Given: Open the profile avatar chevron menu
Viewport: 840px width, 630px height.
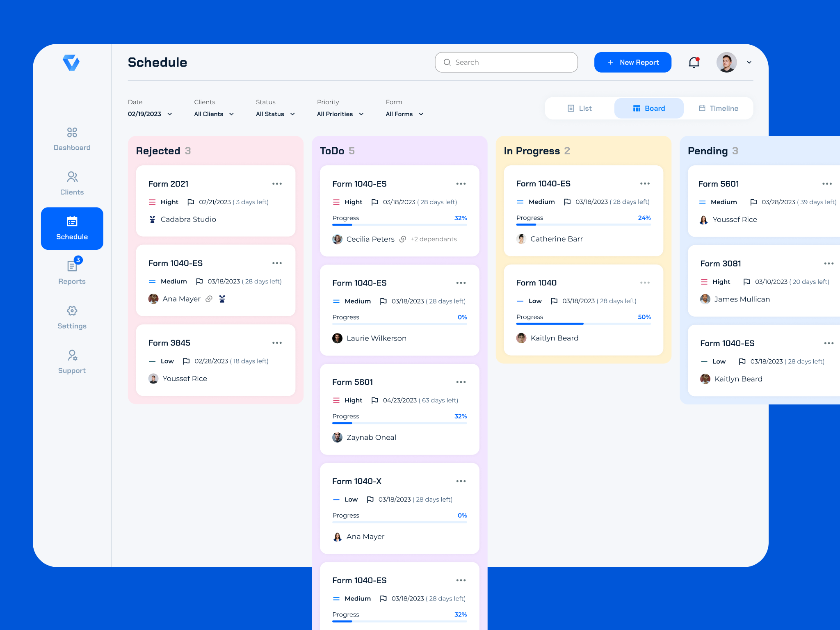Looking at the screenshot, I should pos(749,62).
